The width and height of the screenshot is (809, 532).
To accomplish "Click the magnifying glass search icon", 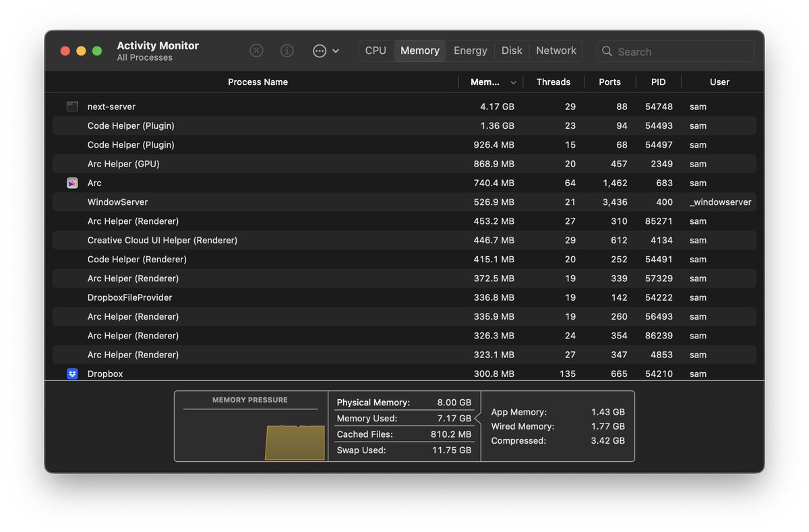I will point(607,51).
